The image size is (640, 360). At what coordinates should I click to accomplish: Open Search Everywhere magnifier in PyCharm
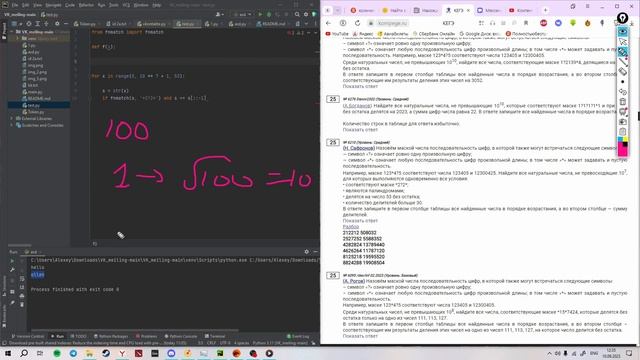[297, 14]
